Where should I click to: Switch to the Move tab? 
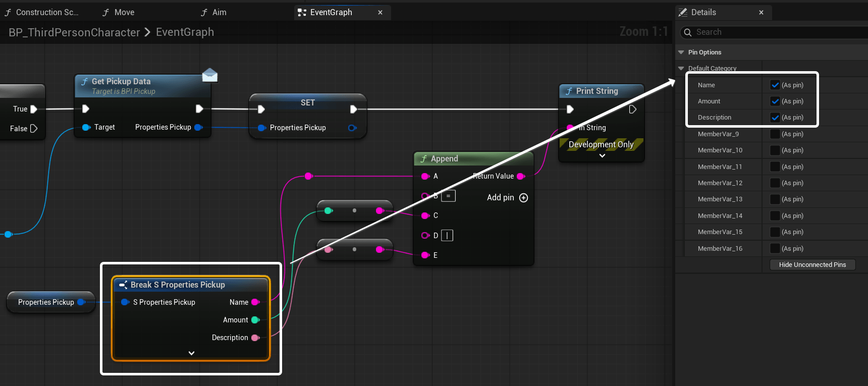[124, 12]
